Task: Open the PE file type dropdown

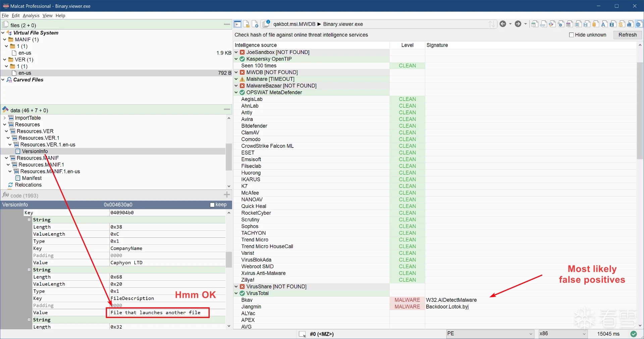Action: pos(490,334)
